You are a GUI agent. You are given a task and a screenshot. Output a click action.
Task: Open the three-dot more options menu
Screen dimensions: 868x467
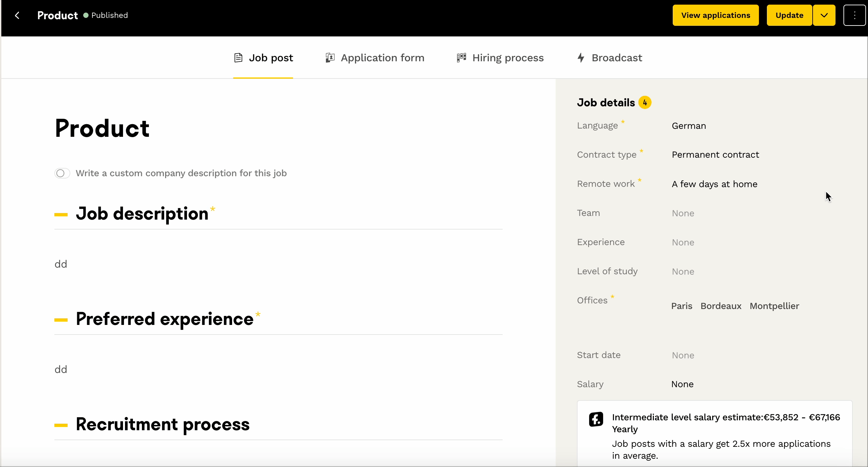click(x=854, y=16)
